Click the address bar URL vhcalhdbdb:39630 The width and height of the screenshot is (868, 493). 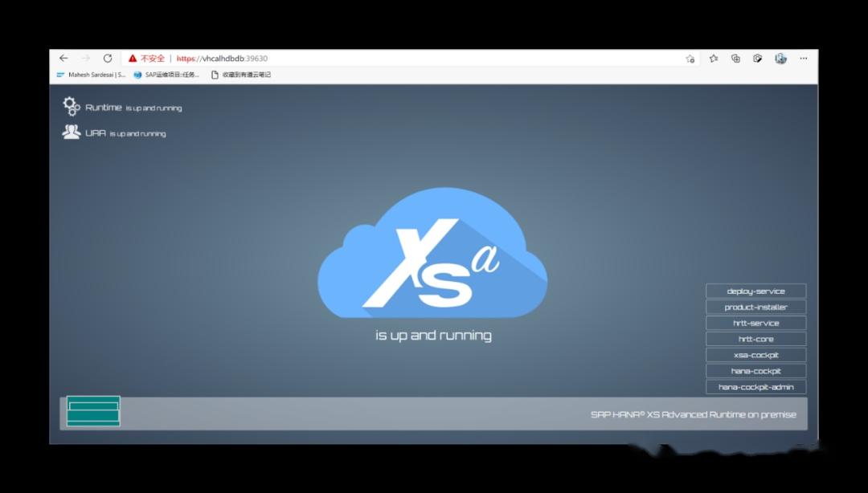(x=222, y=59)
